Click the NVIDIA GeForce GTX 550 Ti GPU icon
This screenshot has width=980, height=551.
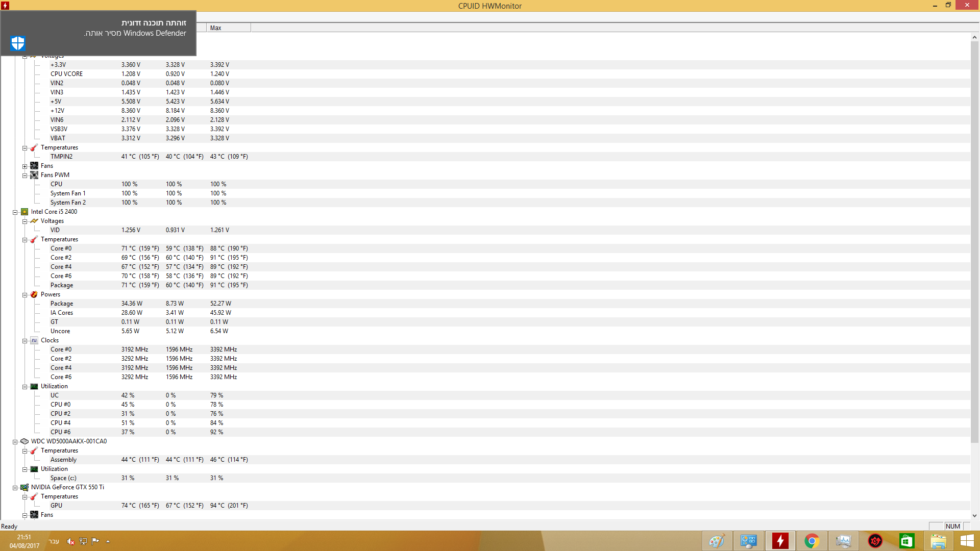click(x=24, y=487)
